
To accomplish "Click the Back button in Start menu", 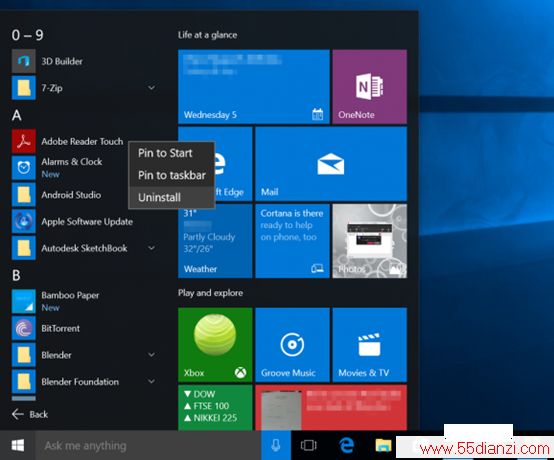I will pos(30,414).
